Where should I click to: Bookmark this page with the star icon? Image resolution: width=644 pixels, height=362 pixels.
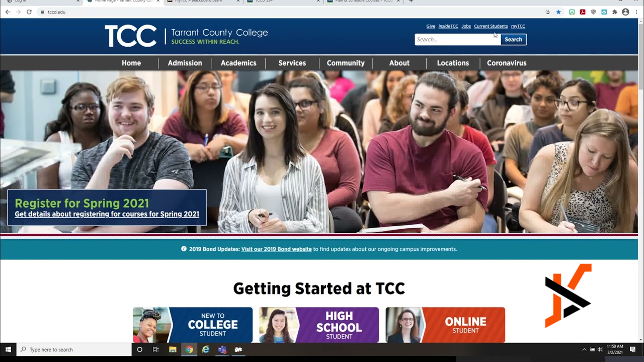[x=558, y=12]
